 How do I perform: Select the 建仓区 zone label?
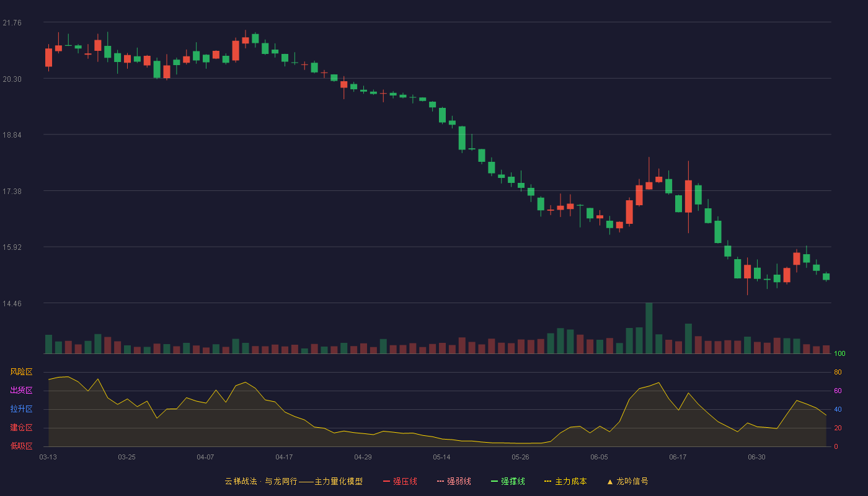click(21, 428)
